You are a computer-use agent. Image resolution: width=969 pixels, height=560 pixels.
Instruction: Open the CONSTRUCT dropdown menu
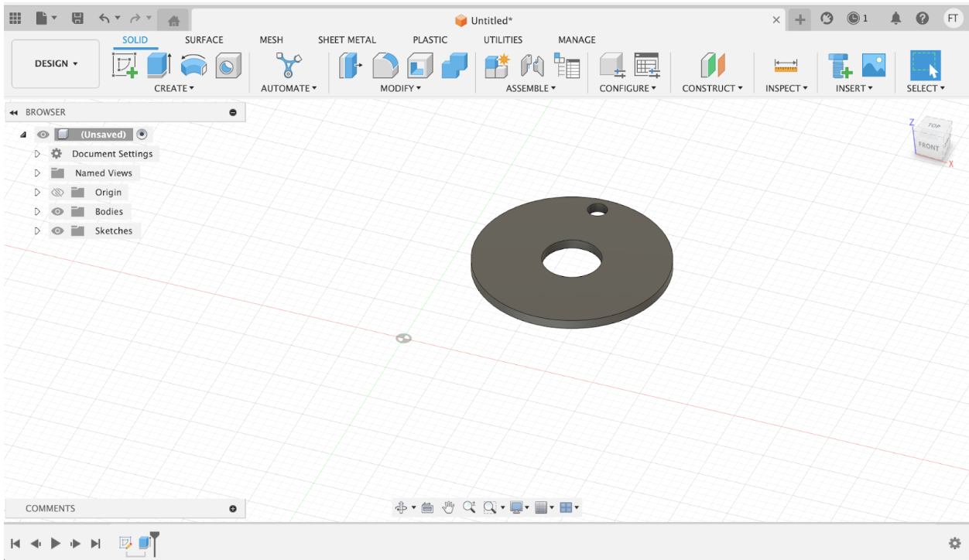[x=712, y=88]
